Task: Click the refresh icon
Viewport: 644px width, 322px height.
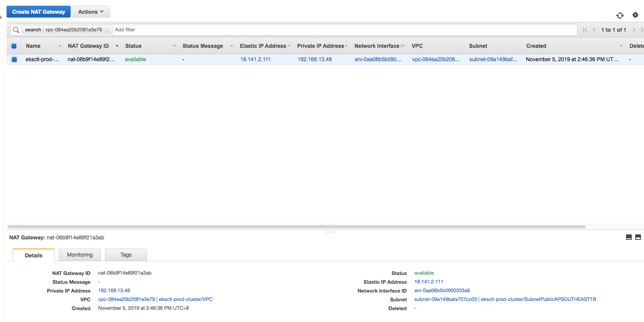Action: tap(620, 15)
